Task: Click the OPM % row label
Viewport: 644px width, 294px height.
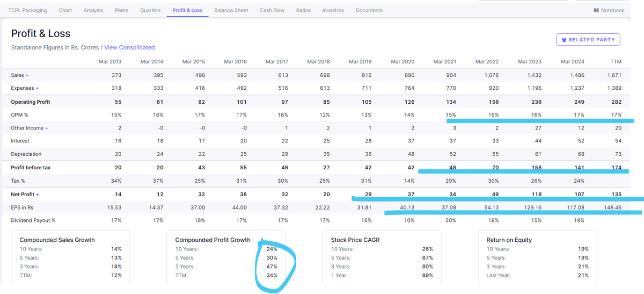Action: (x=19, y=114)
